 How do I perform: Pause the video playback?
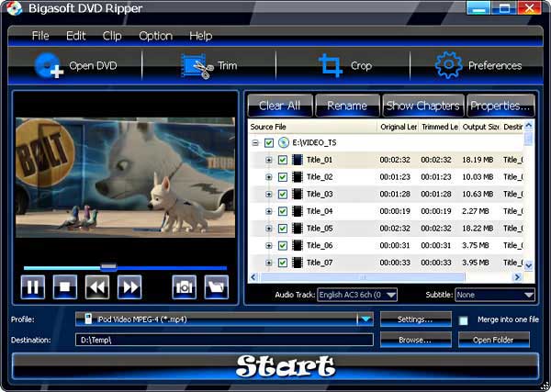coord(33,287)
